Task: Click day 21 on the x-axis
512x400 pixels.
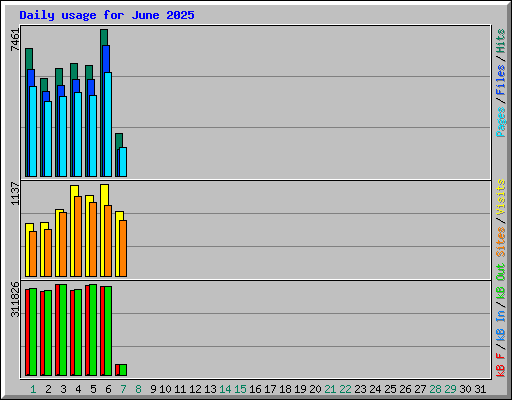Action: pyautogui.click(x=330, y=389)
